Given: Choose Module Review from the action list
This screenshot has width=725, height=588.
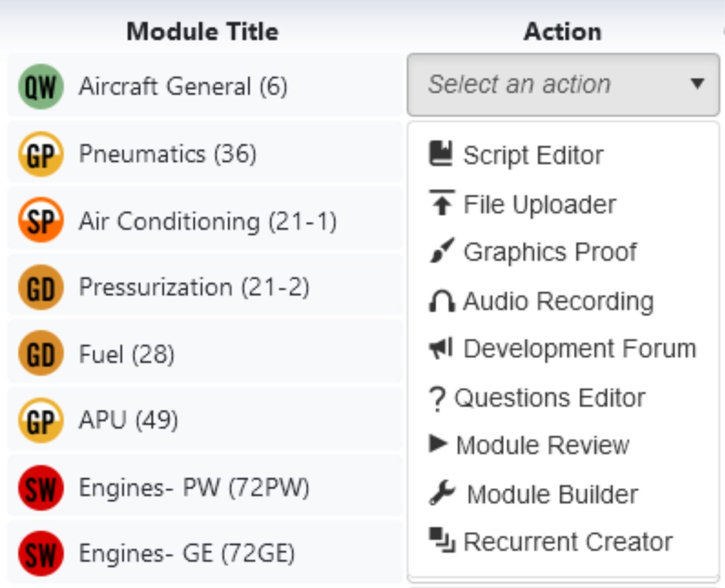Looking at the screenshot, I should (x=543, y=445).
